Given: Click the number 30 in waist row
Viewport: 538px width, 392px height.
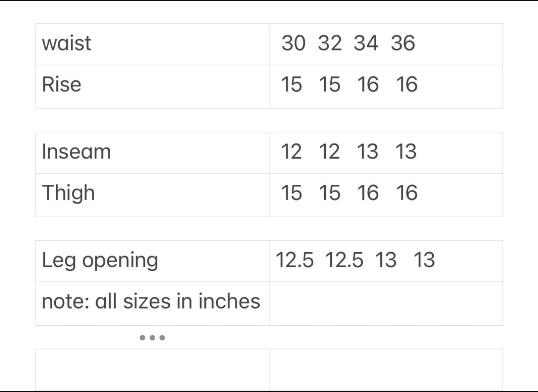Looking at the screenshot, I should [293, 43].
